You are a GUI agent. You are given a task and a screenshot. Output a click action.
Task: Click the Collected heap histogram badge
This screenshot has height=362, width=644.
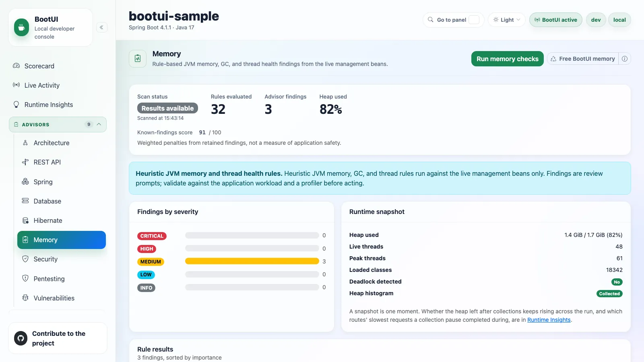point(609,294)
